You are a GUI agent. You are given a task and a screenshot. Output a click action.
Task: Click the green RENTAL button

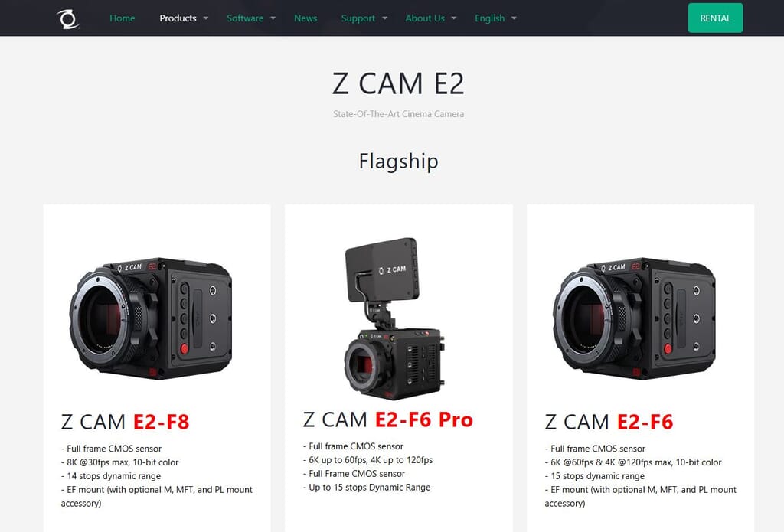point(715,18)
